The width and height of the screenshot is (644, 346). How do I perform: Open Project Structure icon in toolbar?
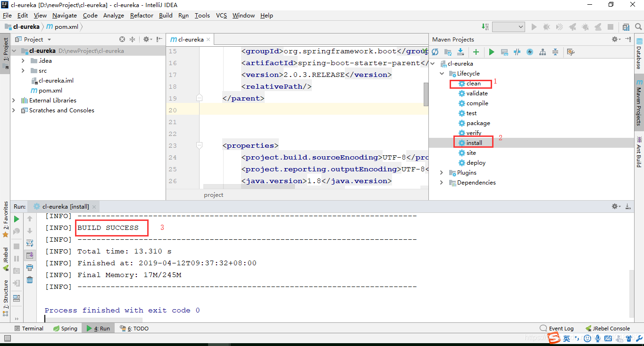[626, 27]
